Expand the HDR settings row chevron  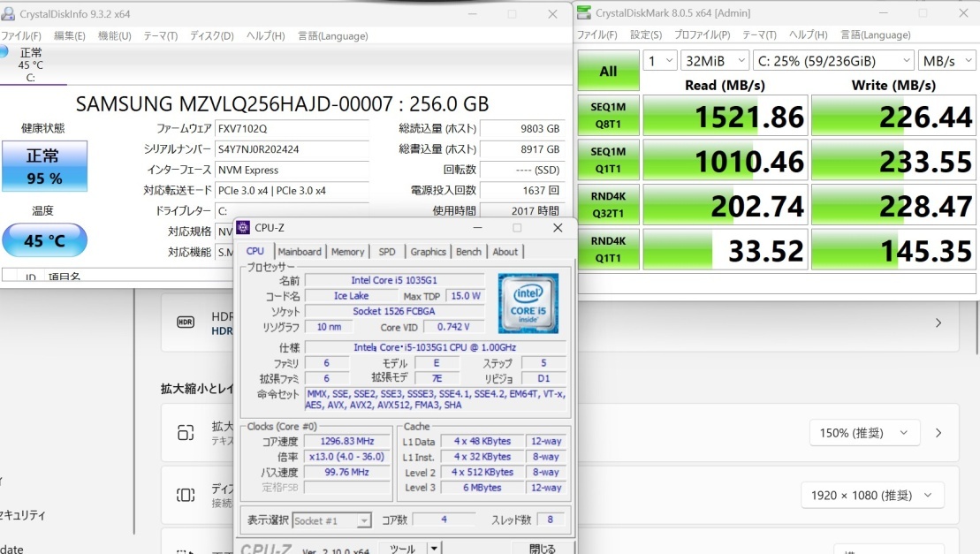click(938, 323)
